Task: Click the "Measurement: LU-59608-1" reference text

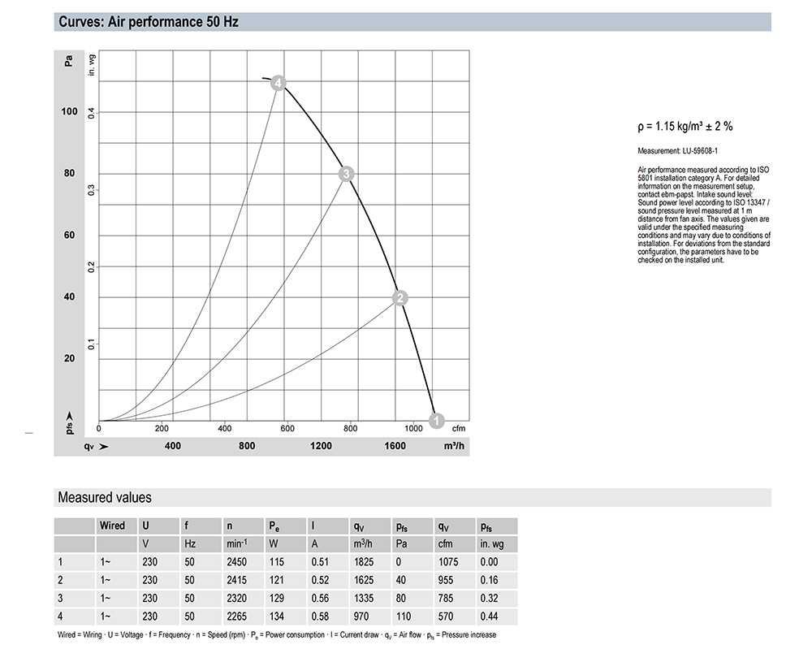Action: [x=680, y=151]
